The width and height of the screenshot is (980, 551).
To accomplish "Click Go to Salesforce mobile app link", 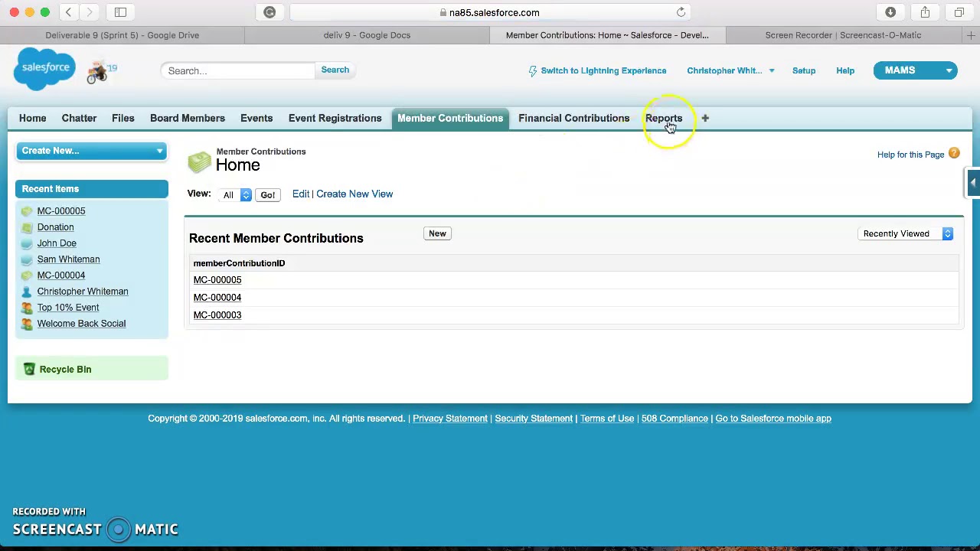I will [x=773, y=419].
